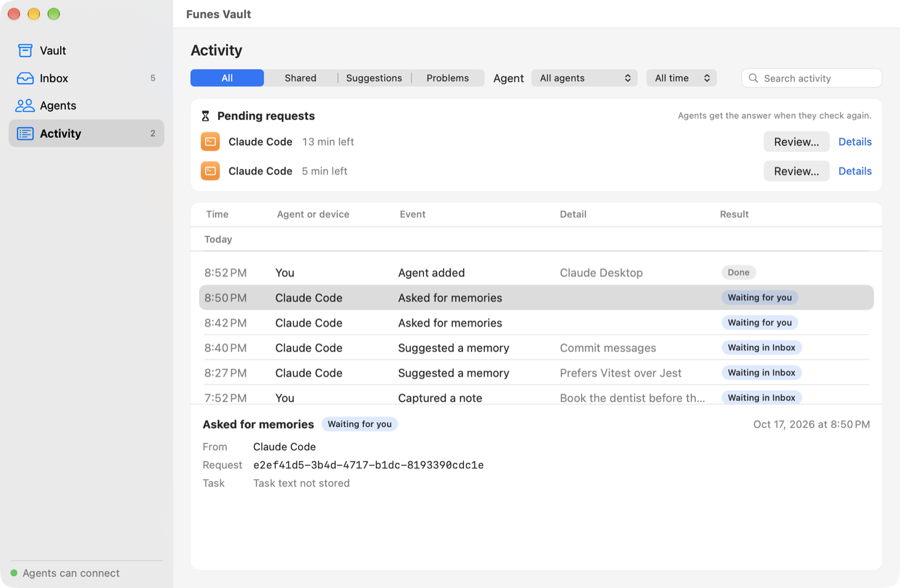
Task: Click the Result column header
Action: (x=734, y=214)
